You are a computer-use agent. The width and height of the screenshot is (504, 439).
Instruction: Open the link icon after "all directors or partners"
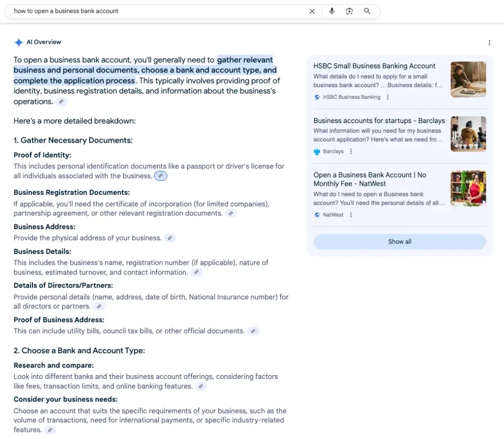99,306
